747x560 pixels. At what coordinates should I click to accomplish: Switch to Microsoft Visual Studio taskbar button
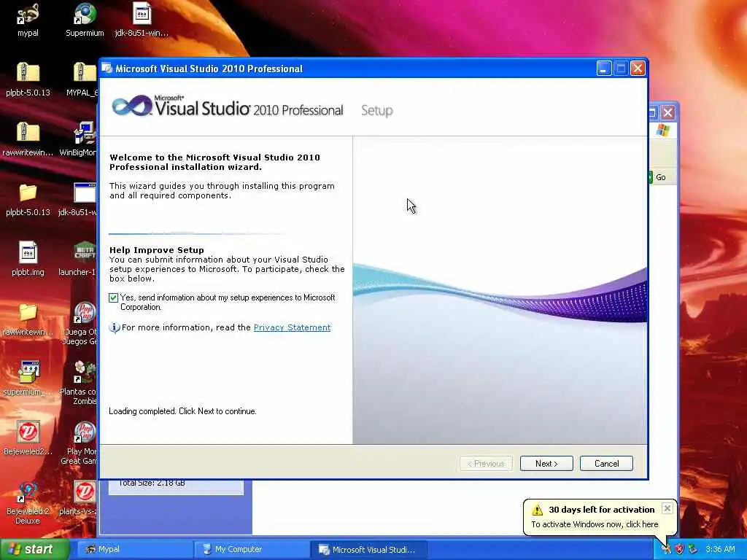point(368,549)
